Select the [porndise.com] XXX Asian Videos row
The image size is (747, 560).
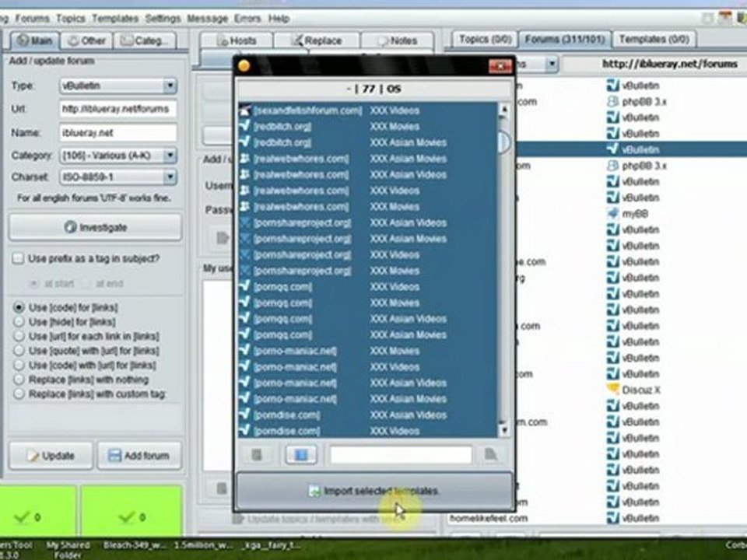pos(367,415)
